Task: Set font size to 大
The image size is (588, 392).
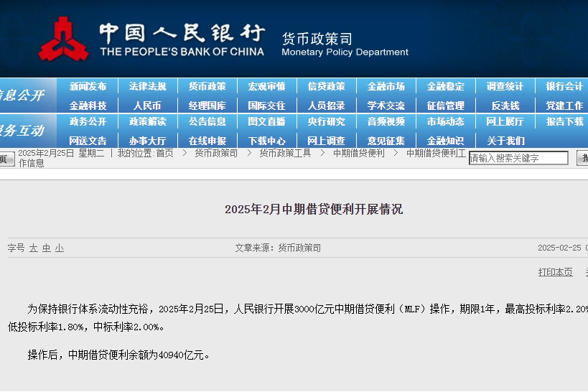Action: coord(33,248)
